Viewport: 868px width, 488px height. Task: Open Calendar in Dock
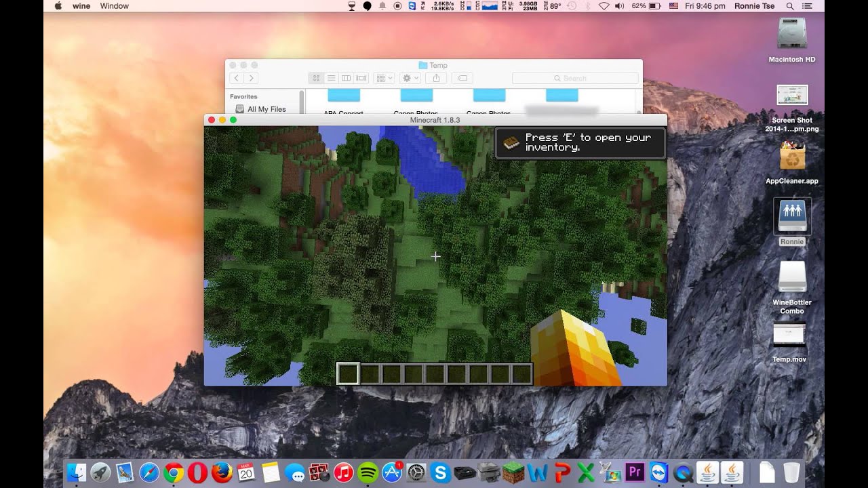tap(246, 472)
